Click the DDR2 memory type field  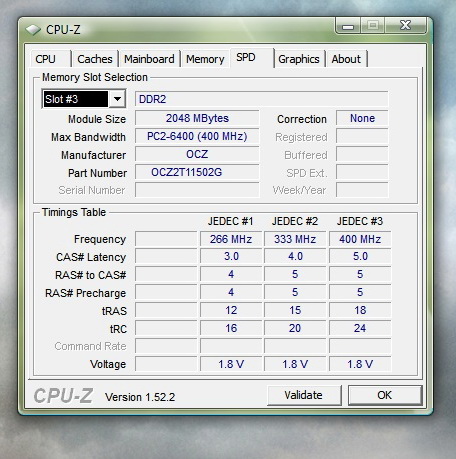[261, 99]
